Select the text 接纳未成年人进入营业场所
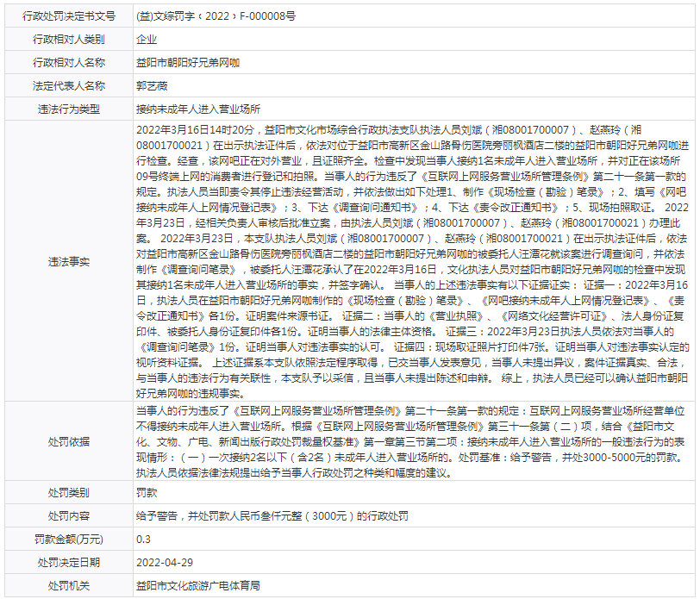Viewport: 700px width, 599px height. (198, 109)
